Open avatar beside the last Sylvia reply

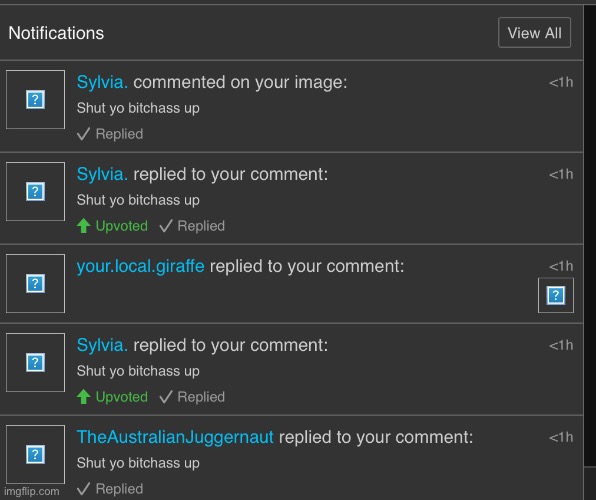point(35,362)
